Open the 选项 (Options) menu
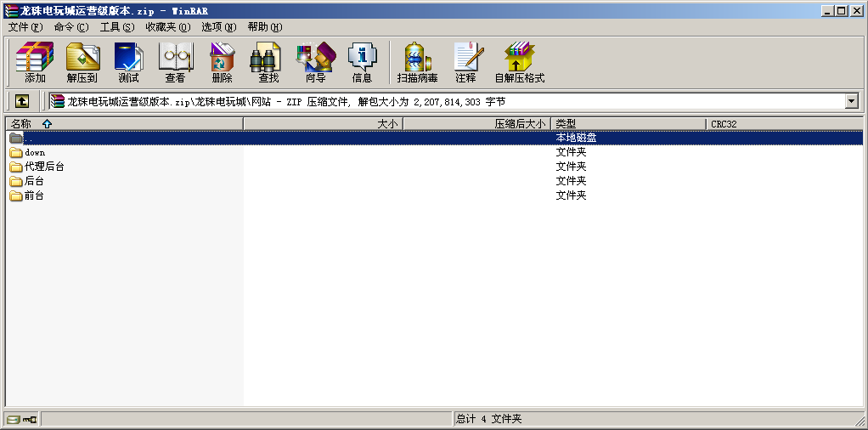868x430 pixels. (x=218, y=26)
